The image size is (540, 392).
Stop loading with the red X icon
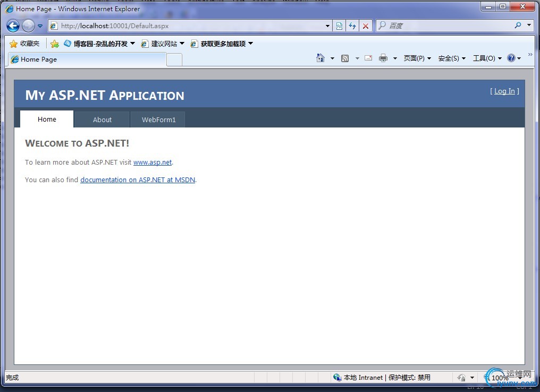tap(366, 26)
